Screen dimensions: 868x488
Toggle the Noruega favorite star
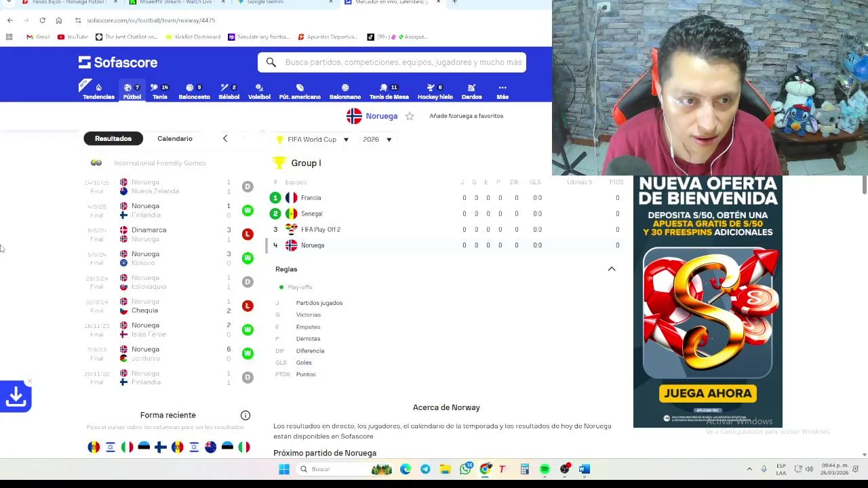410,116
